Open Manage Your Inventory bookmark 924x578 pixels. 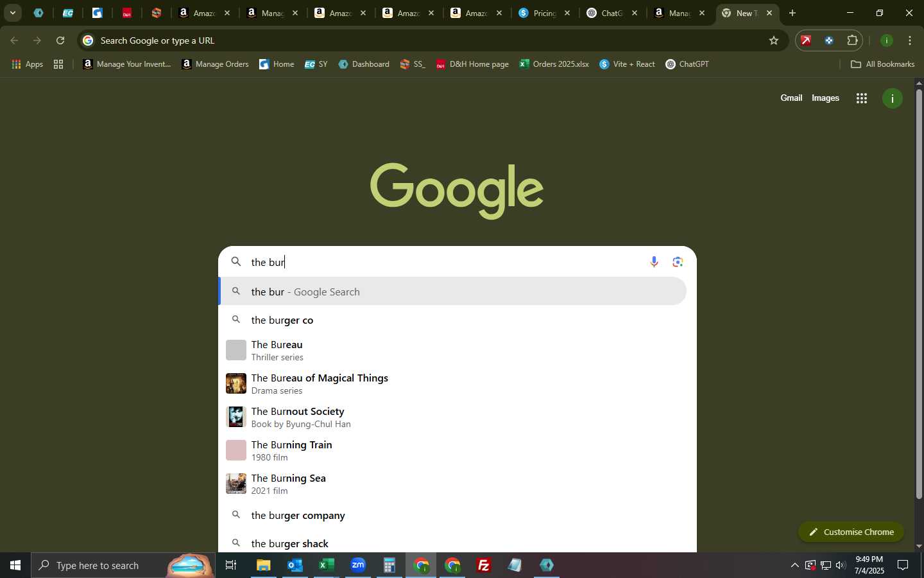127,64
